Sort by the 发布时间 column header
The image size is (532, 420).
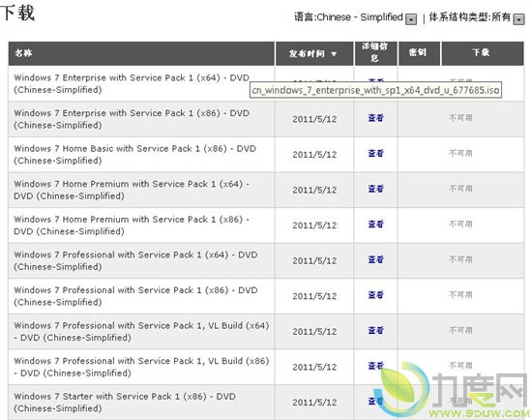313,53
